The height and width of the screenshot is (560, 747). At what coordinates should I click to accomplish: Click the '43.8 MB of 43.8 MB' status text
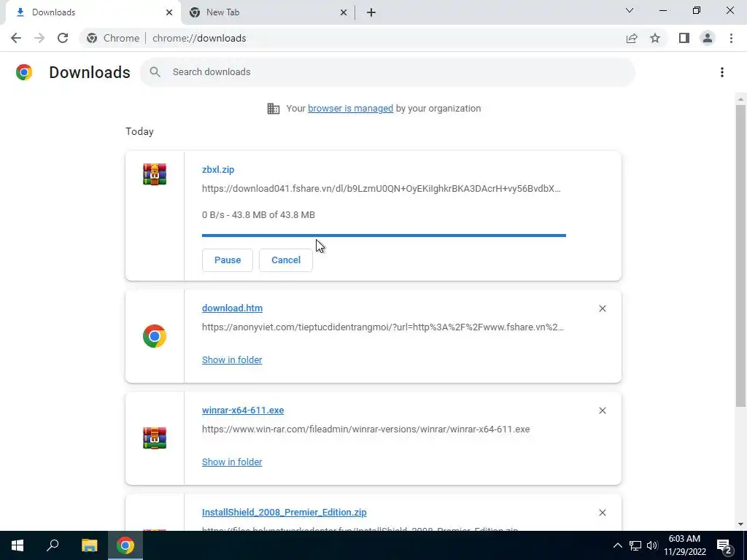(x=273, y=215)
